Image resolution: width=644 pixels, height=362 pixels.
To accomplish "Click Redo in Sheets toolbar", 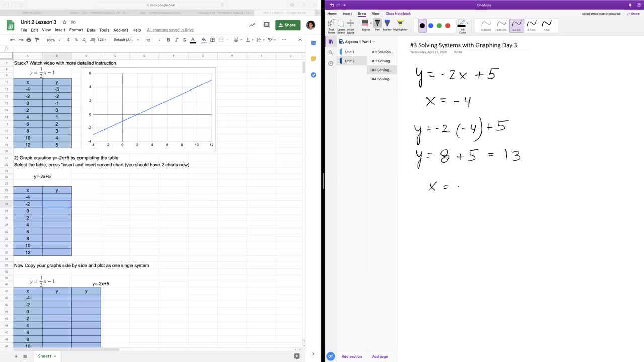I will coord(21,40).
